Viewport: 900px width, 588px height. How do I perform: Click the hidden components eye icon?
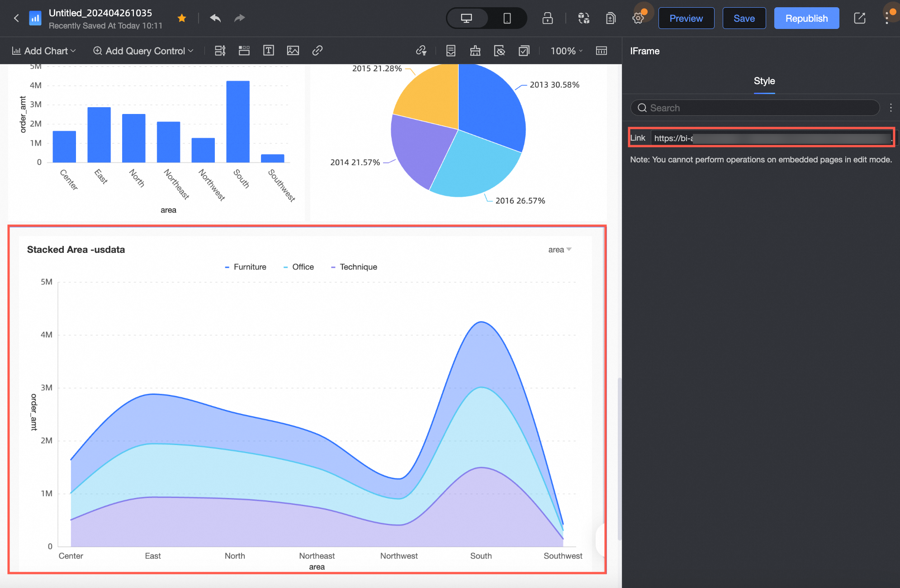coord(499,51)
